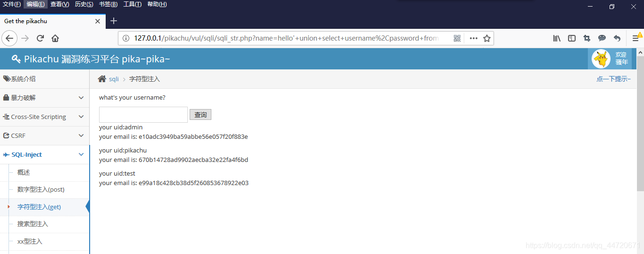Open the browser home page
This screenshot has width=644, height=254.
click(x=55, y=38)
